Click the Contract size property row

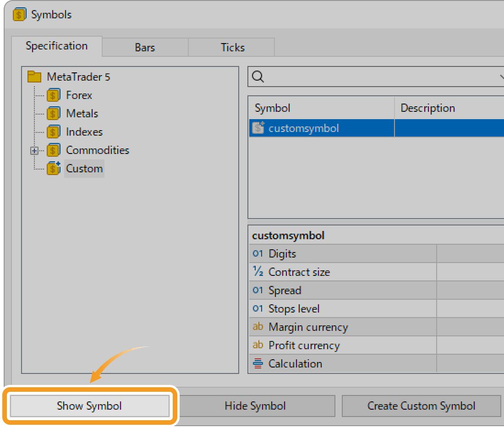coord(376,272)
